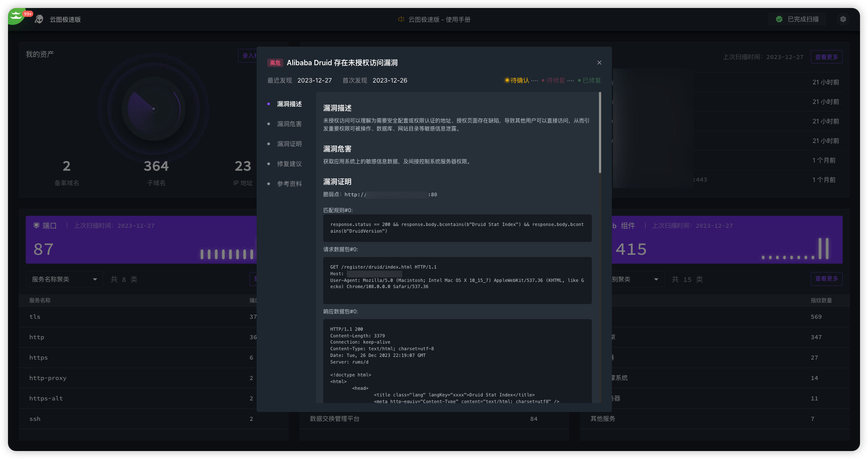Screen dimensions: 868x459
Task: Go to 参考资料 section
Action: [289, 184]
